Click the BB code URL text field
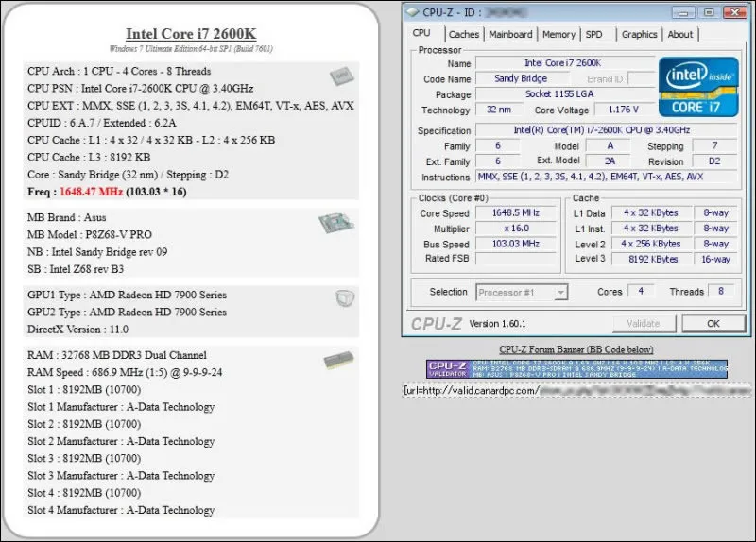The height and width of the screenshot is (542, 756). tap(576, 389)
